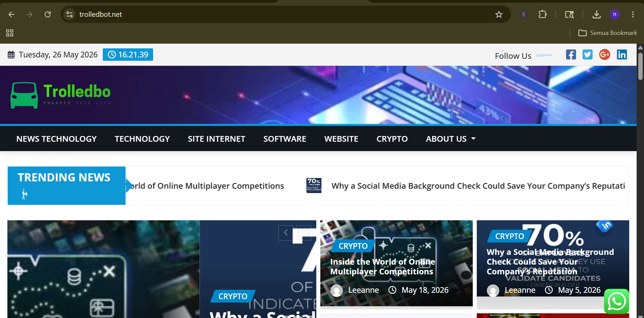Open the browser downloads icon

click(596, 14)
